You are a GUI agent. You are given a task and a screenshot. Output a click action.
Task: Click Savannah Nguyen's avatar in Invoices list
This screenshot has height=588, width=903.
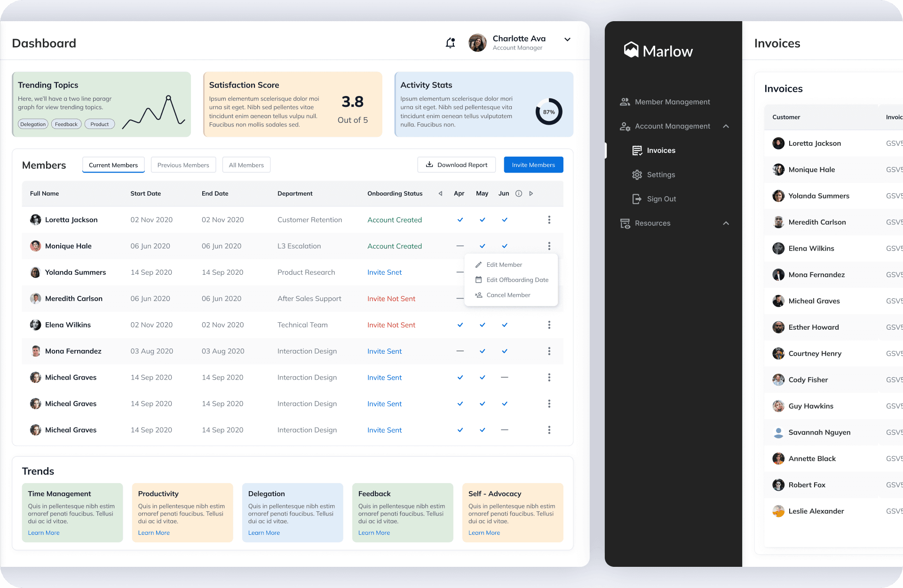click(778, 432)
